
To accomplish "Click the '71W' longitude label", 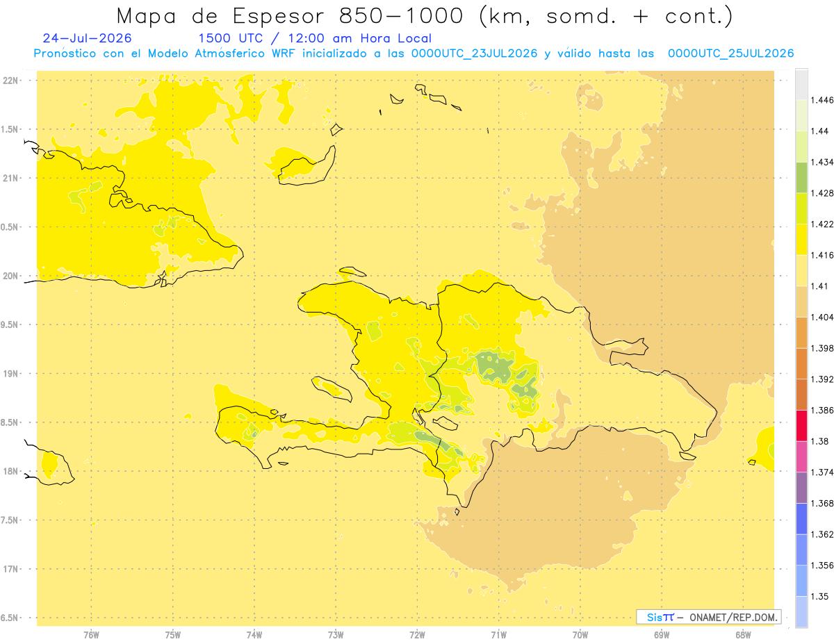I will [x=499, y=635].
